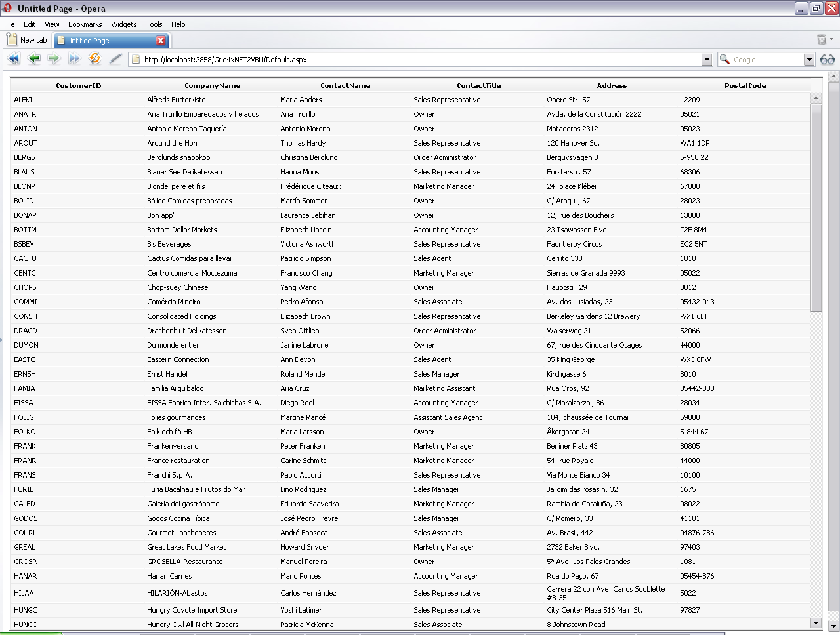Viewport: 840px width, 635px height.
Task: Select the Assistant Sales Agent title cell
Action: pyautogui.click(x=448, y=417)
